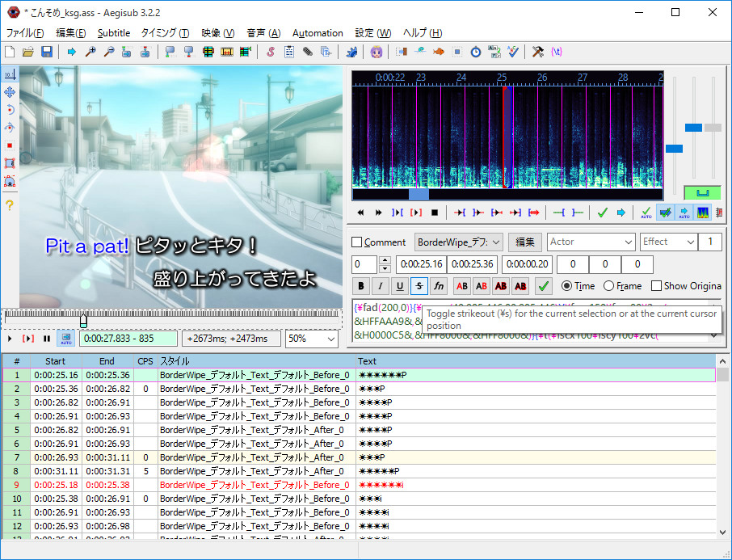The width and height of the screenshot is (732, 560).
Task: Select subtitle row 9 in red
Action: 359,485
